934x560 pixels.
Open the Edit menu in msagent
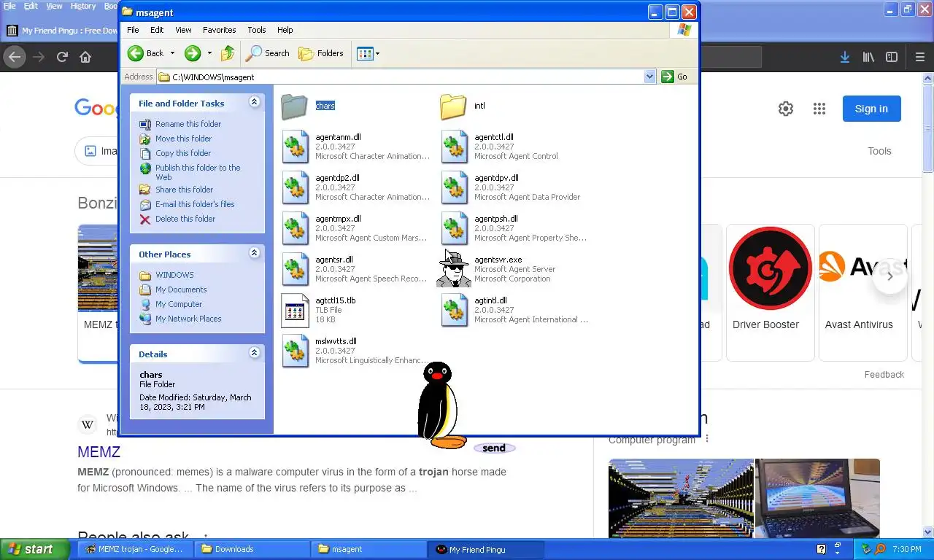[x=157, y=30]
